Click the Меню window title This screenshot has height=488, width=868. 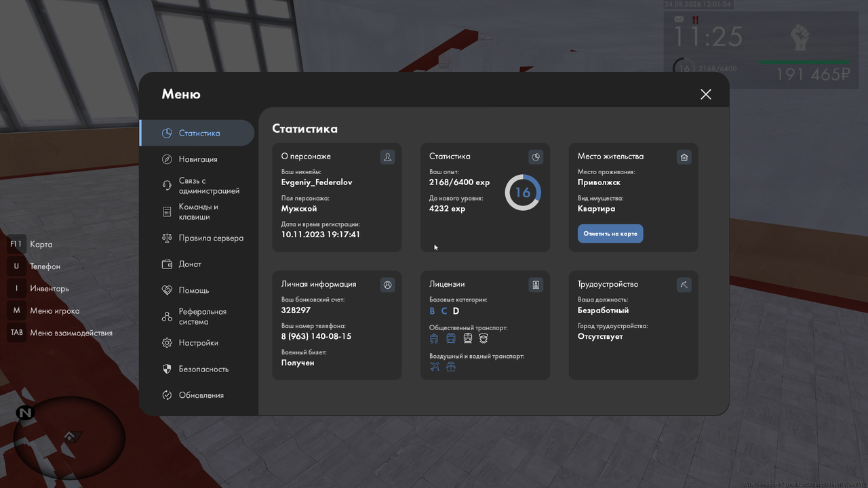[181, 94]
